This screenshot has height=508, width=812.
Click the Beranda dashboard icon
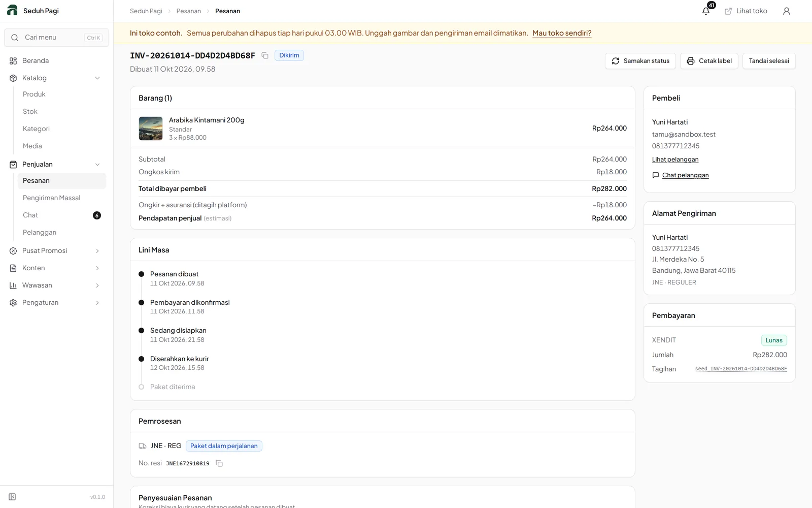(13, 60)
